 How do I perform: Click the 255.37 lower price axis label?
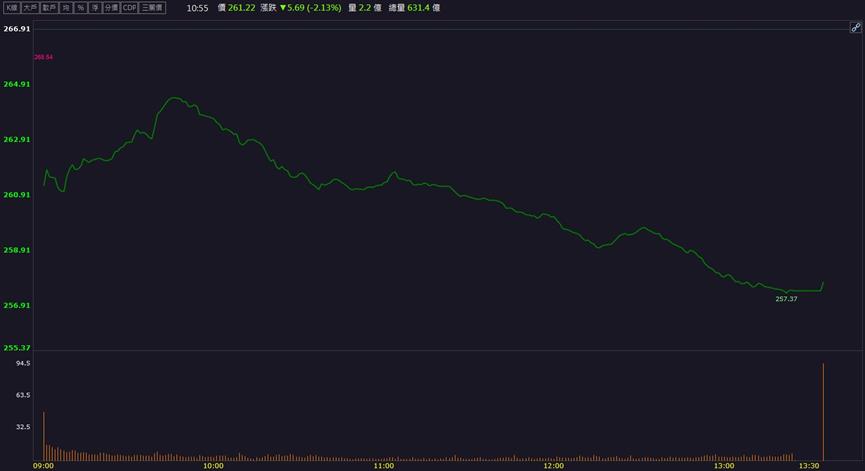pos(17,347)
